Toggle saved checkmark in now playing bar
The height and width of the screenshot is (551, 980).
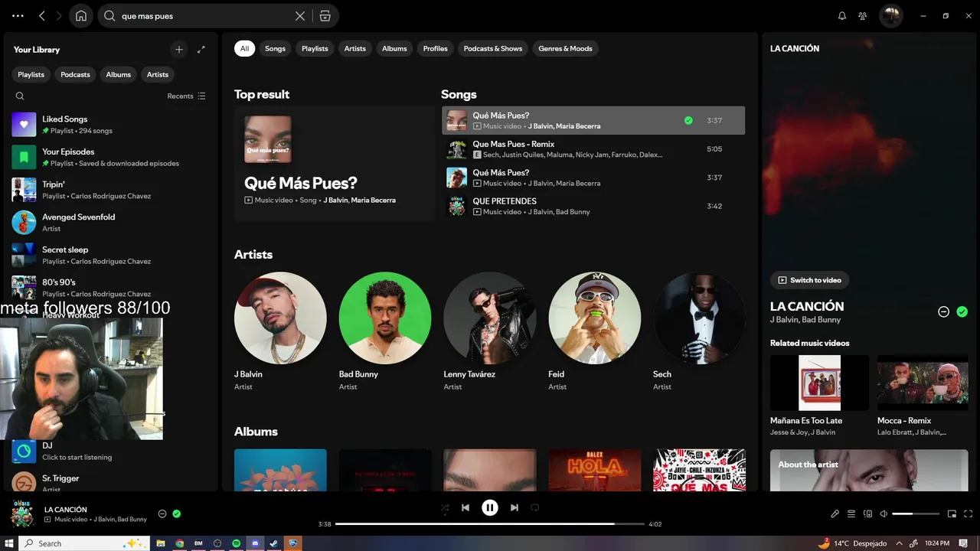tap(177, 514)
